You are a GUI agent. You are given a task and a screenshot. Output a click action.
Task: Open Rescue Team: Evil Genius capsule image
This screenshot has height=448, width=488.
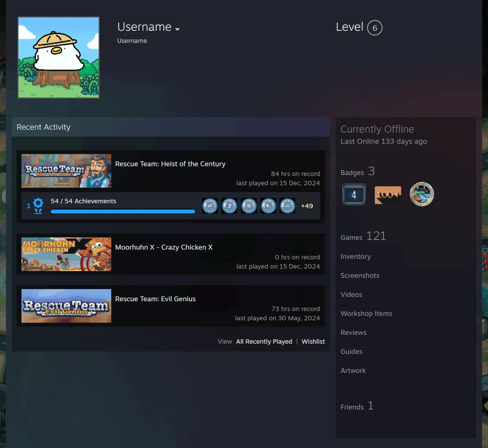coord(66,306)
